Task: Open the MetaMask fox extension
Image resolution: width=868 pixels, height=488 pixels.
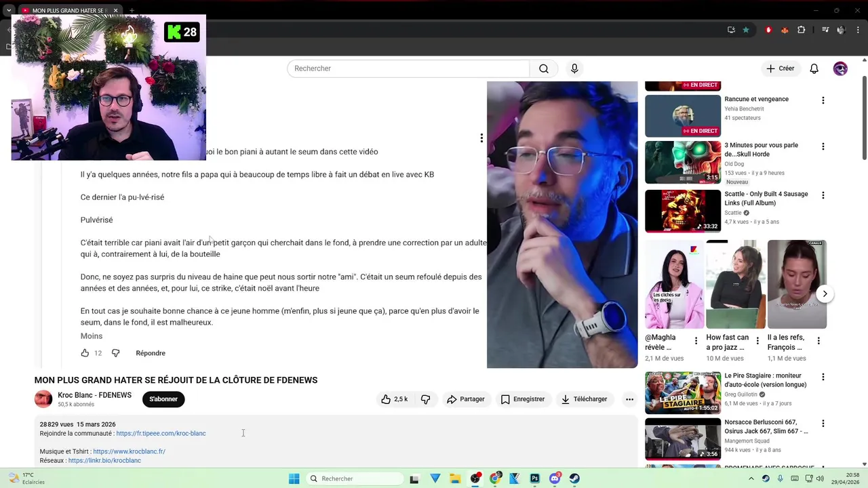Action: tap(785, 30)
